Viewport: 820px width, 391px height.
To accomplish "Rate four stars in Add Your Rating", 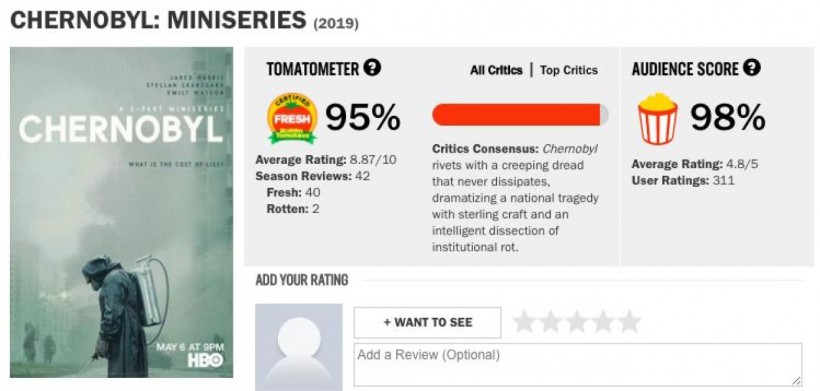I will tap(602, 322).
